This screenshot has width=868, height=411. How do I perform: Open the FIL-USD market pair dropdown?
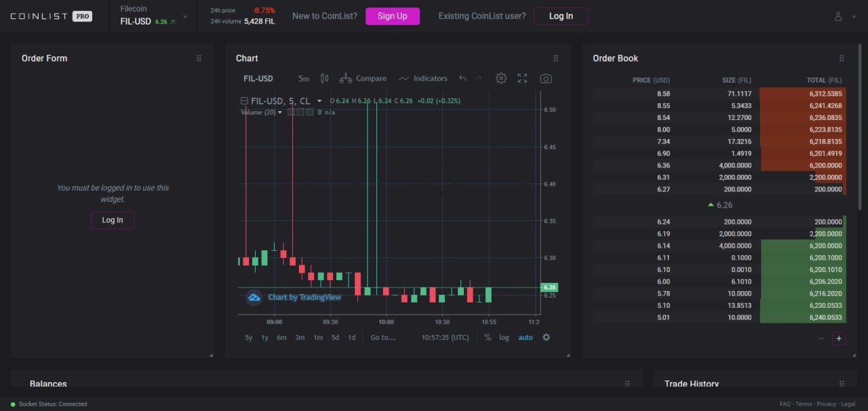153,16
